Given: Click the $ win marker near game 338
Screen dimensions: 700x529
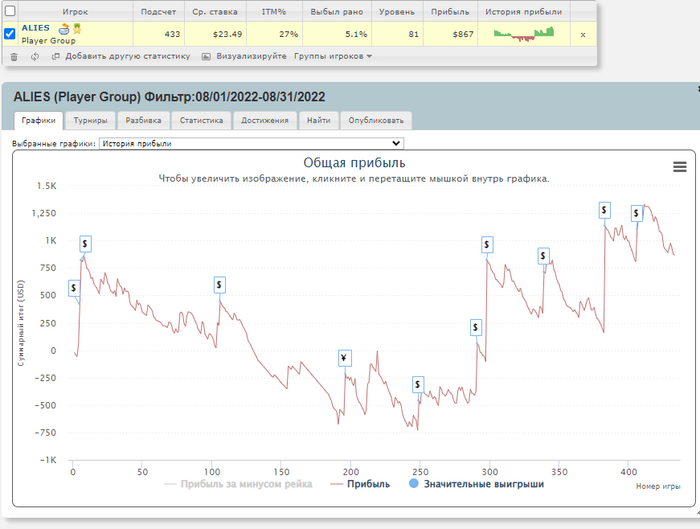Looking at the screenshot, I should pyautogui.click(x=543, y=256).
